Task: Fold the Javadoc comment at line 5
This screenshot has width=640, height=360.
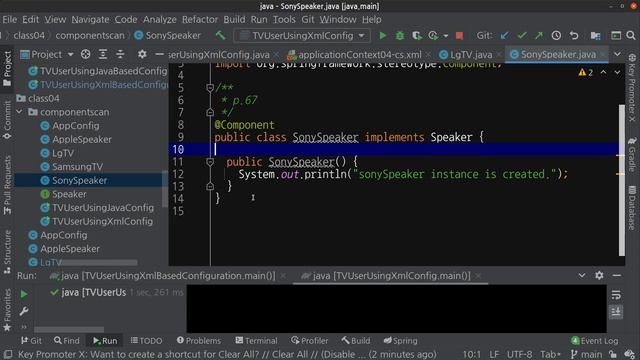Action: (210, 88)
